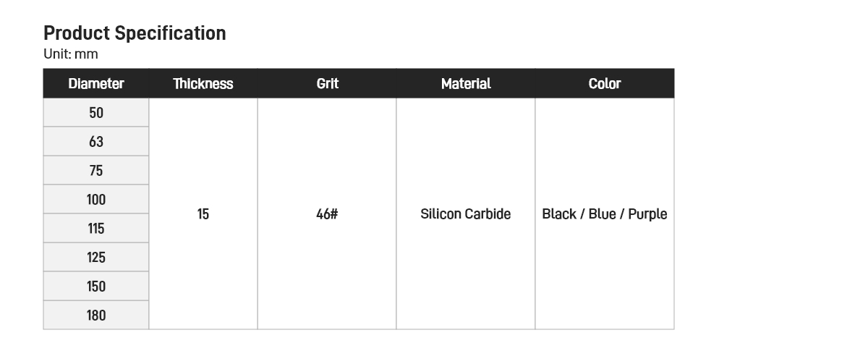
Task: Click the word Purple in Color cell
Action: point(647,214)
